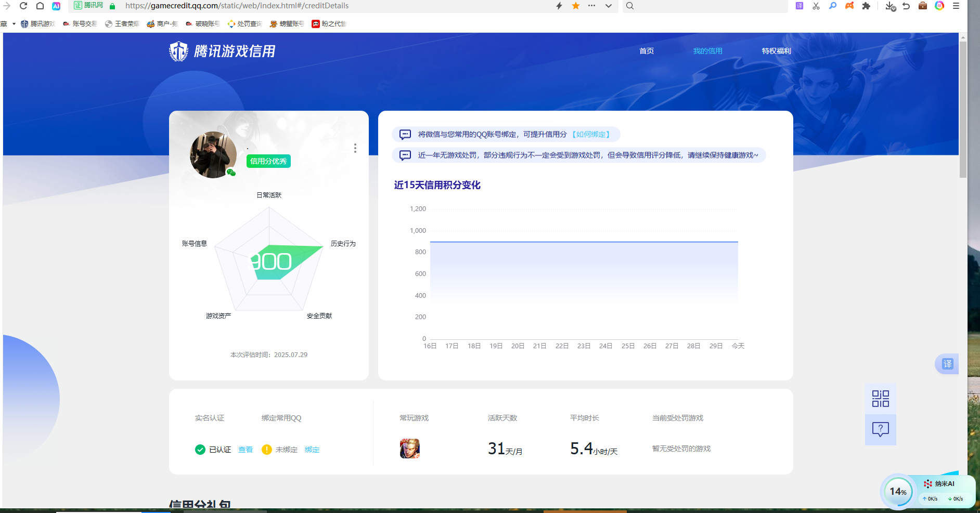
Task: Open the blue magnifier extension icon
Action: click(x=833, y=6)
